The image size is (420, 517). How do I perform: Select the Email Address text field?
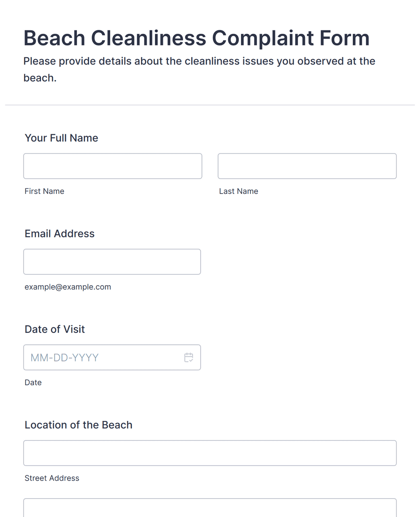point(112,262)
